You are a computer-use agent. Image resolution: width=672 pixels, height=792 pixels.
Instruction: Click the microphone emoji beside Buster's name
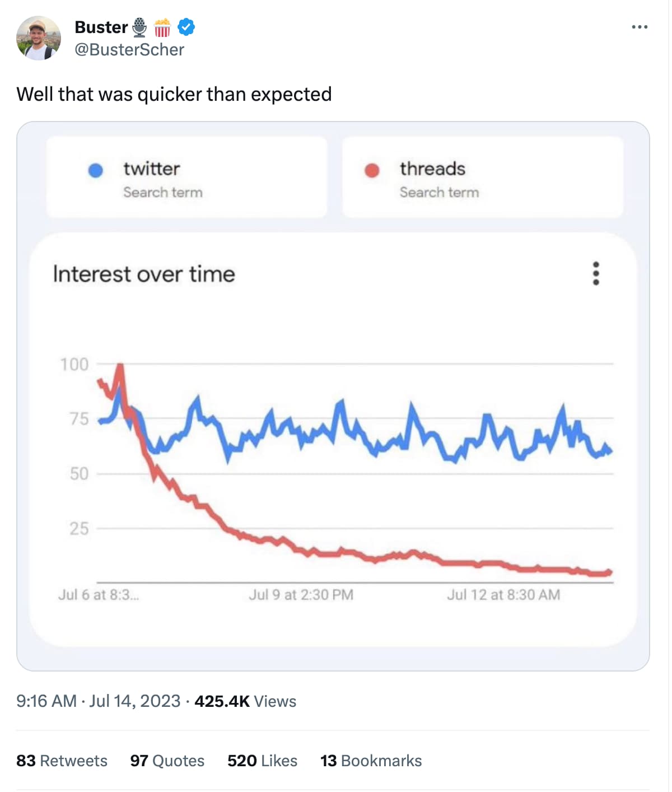click(x=139, y=27)
